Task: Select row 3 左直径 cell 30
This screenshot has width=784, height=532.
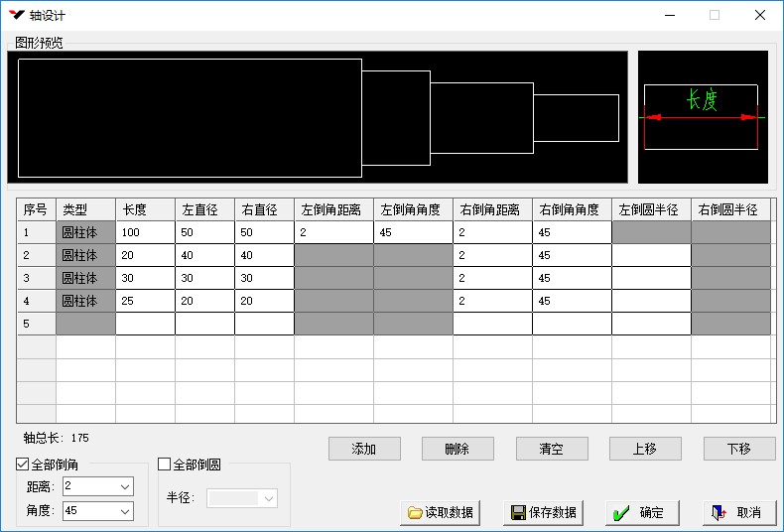Action: pyautogui.click(x=205, y=278)
